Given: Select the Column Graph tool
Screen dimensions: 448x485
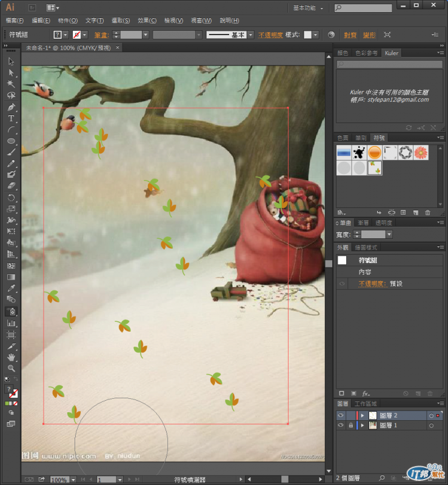Looking at the screenshot, I should coord(11,323).
